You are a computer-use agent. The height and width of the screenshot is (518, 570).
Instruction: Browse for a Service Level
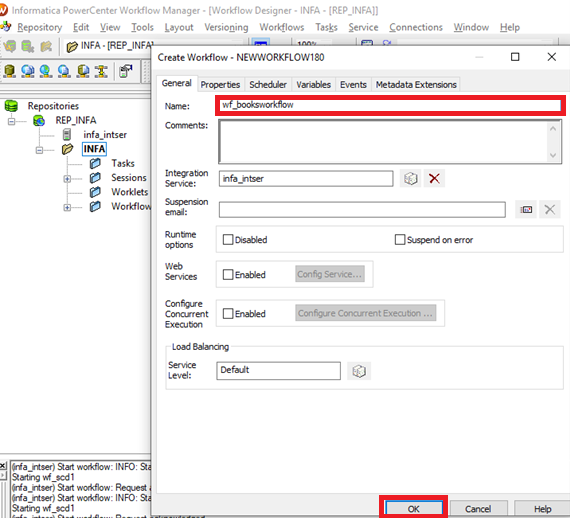(359, 371)
